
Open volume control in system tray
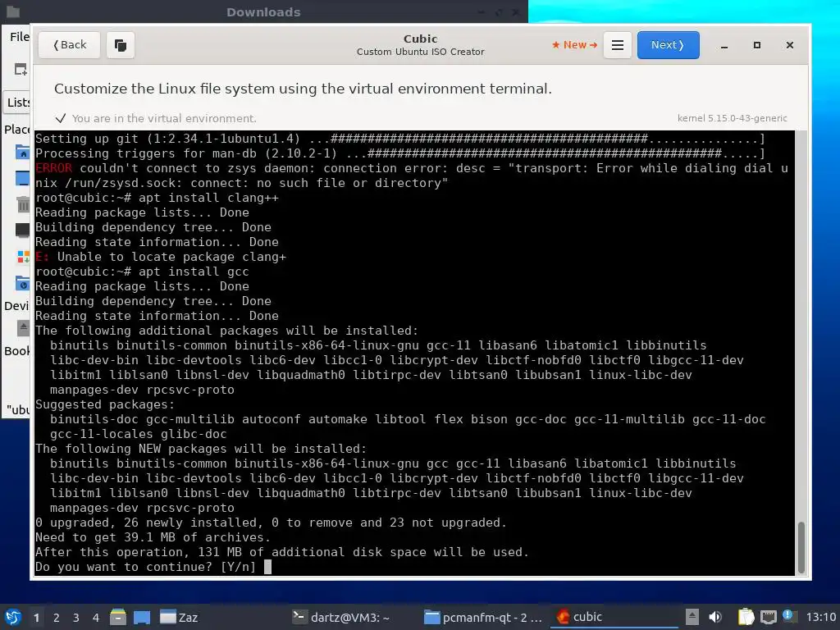[715, 617]
